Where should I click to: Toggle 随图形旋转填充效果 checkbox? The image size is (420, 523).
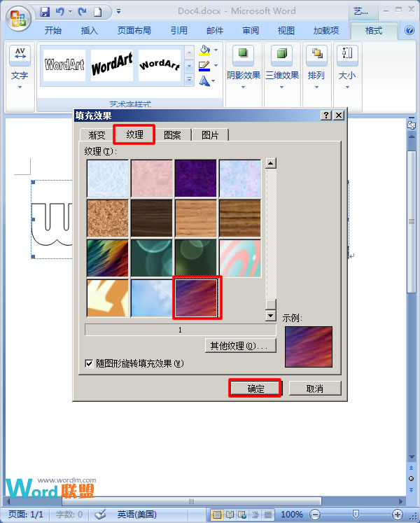click(x=89, y=363)
